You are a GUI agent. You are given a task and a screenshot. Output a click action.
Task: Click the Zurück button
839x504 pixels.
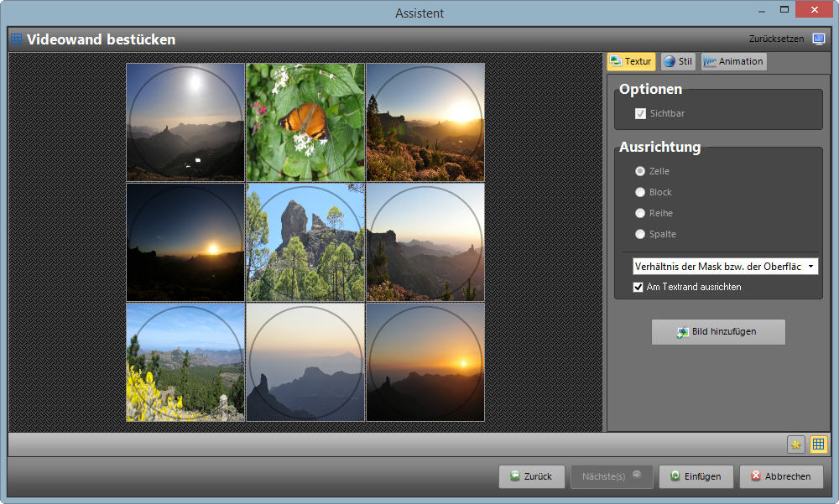point(531,476)
